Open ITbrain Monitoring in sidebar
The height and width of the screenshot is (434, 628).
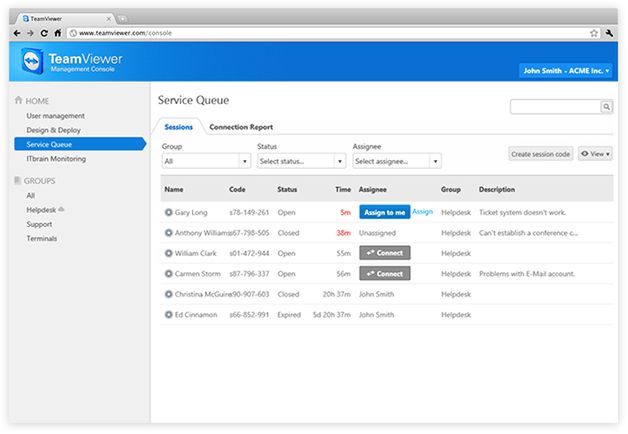56,159
